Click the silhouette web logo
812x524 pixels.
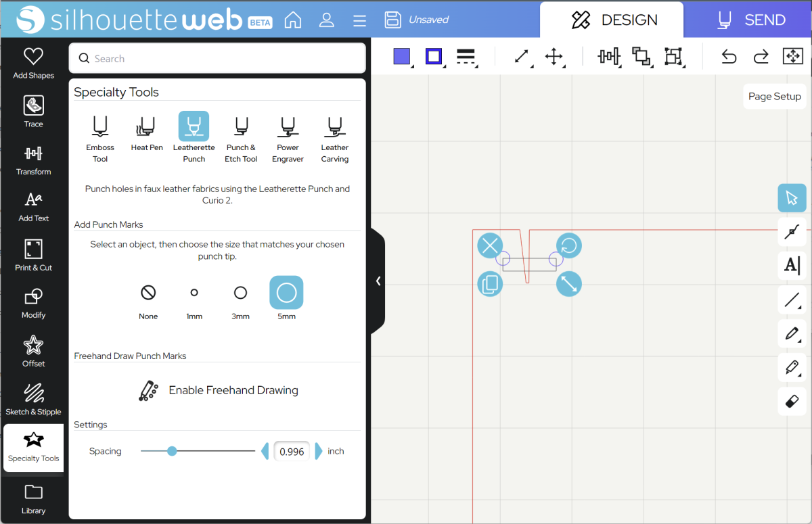129,20
